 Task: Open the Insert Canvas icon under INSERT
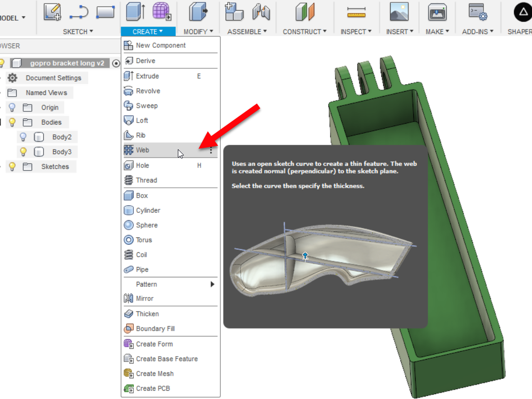pos(399,12)
